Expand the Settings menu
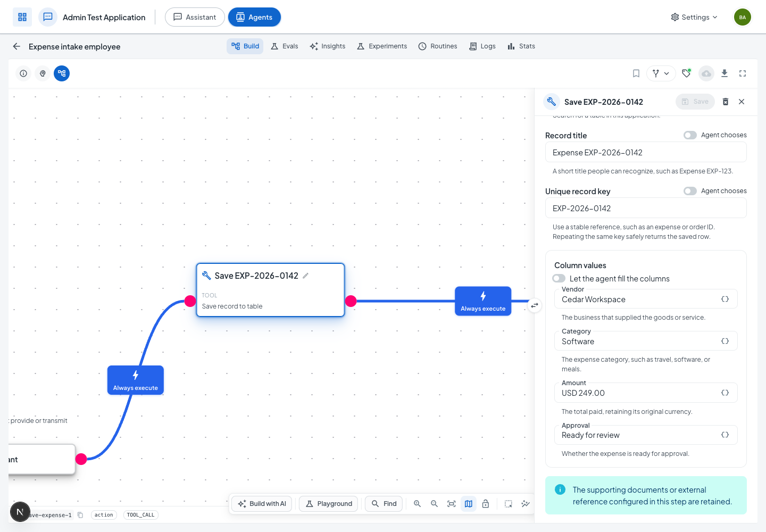This screenshot has height=532, width=766. coord(694,17)
